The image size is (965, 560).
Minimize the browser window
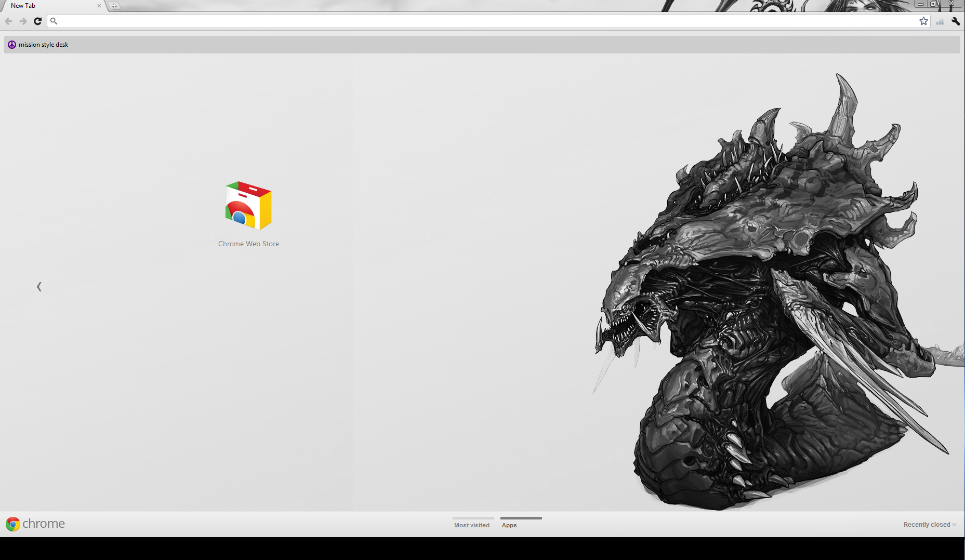point(921,4)
